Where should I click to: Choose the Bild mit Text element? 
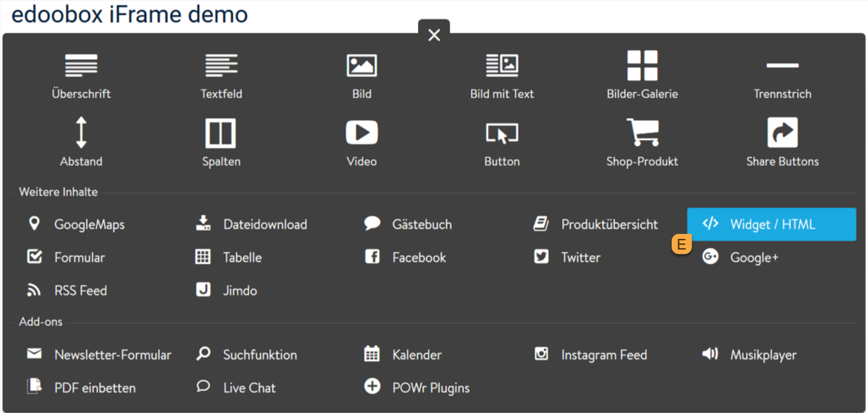click(501, 74)
